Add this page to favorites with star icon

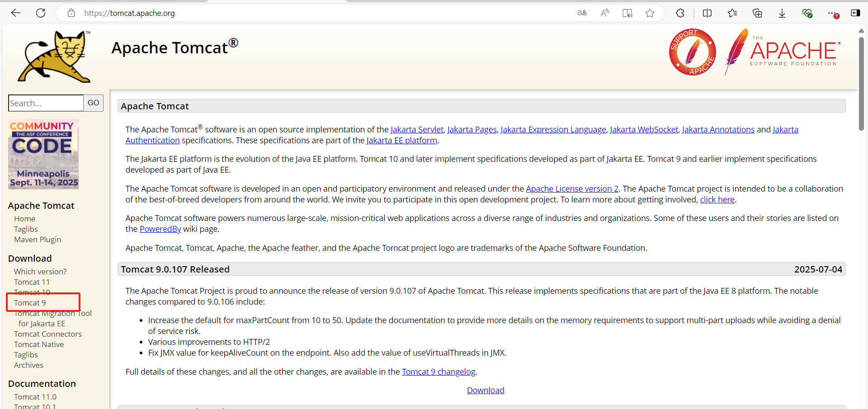tap(650, 13)
